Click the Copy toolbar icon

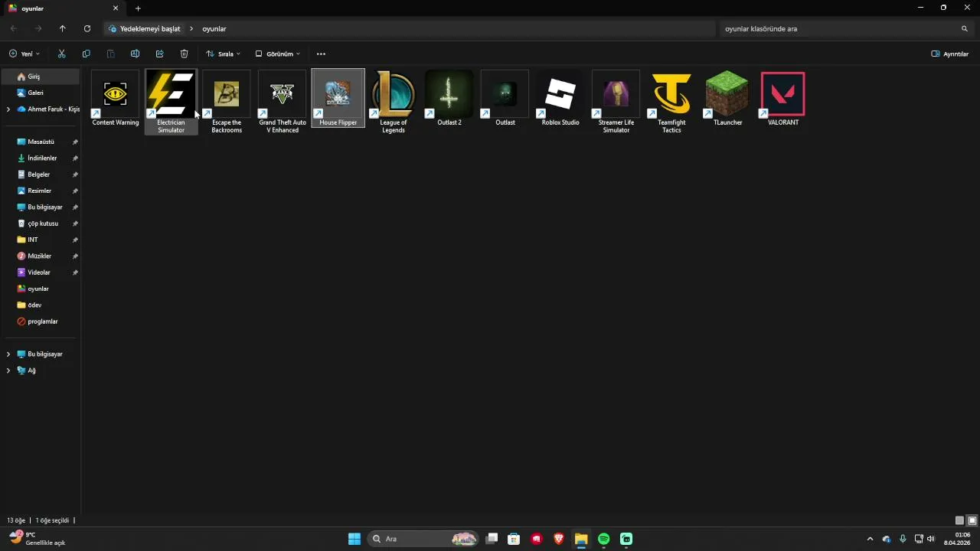86,54
